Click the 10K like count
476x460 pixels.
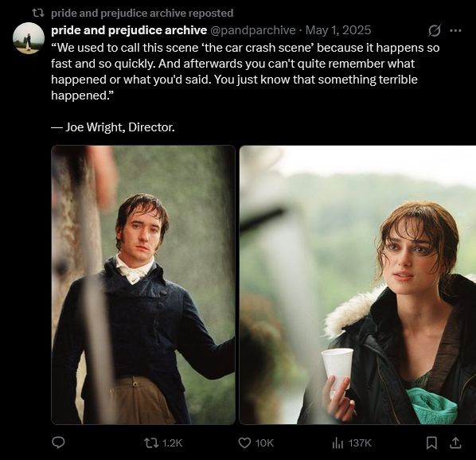[264, 443]
